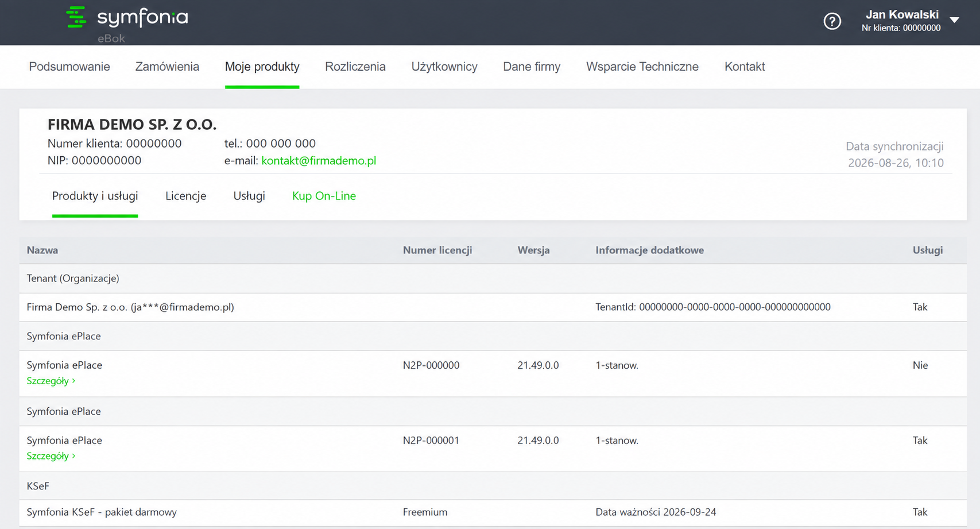Screen dimensions: 980x529
Task: Click the kontakt@firmademo.pl email link
Action: pyautogui.click(x=319, y=161)
